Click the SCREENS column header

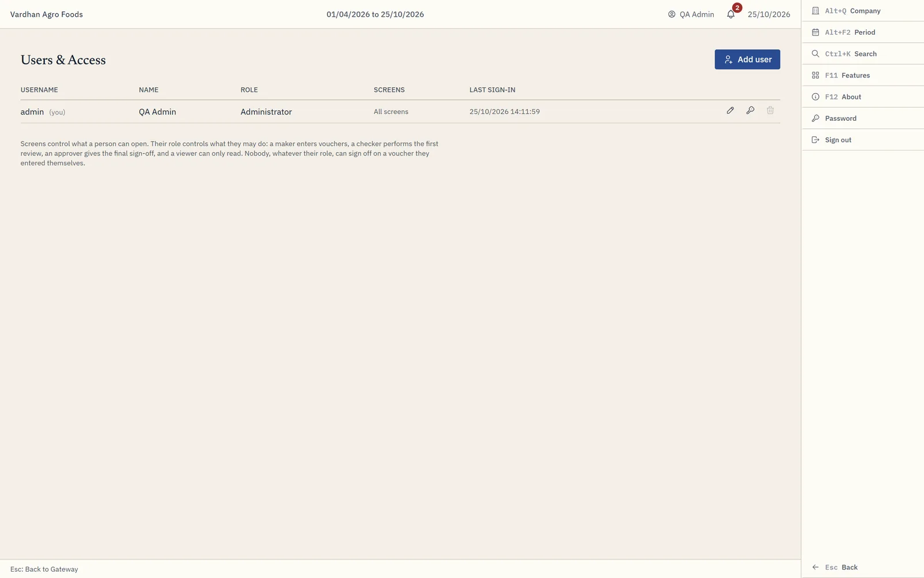point(389,90)
